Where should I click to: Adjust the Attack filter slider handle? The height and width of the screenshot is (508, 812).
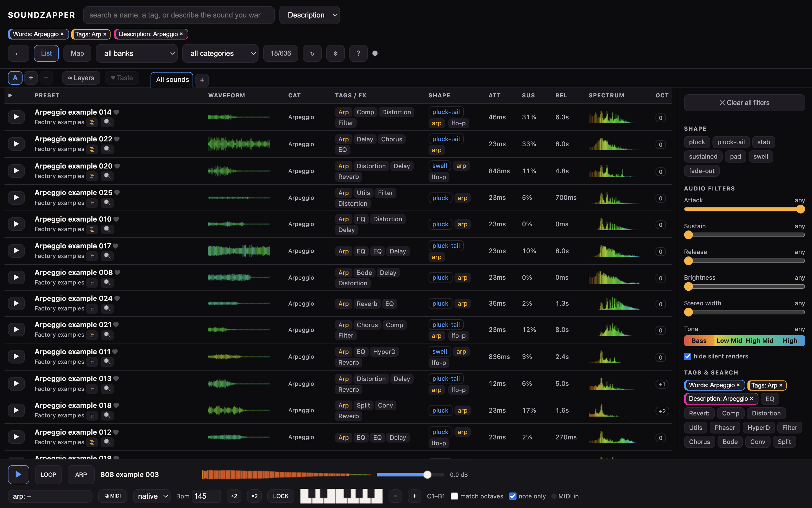tap(801, 209)
